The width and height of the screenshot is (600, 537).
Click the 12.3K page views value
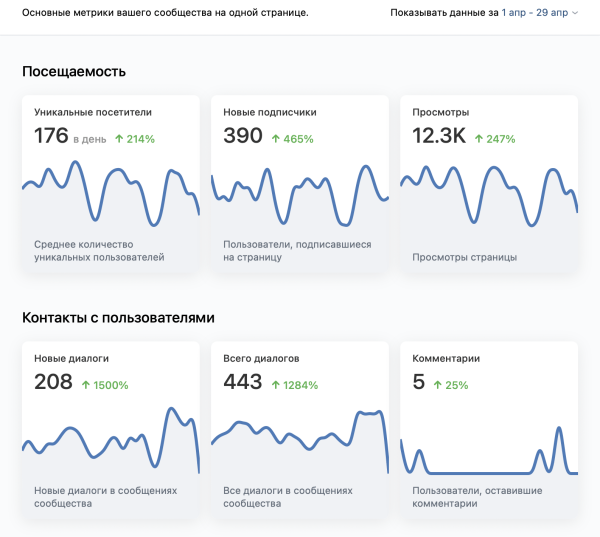coord(439,137)
